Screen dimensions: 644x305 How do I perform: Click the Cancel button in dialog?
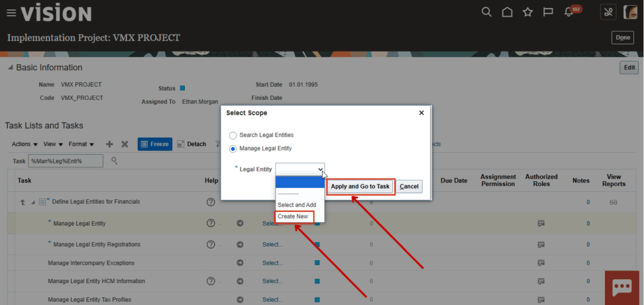click(409, 186)
